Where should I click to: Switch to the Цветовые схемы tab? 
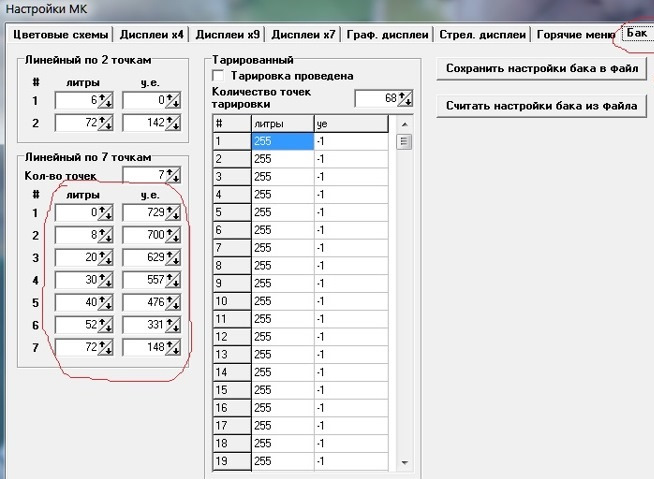pos(60,34)
